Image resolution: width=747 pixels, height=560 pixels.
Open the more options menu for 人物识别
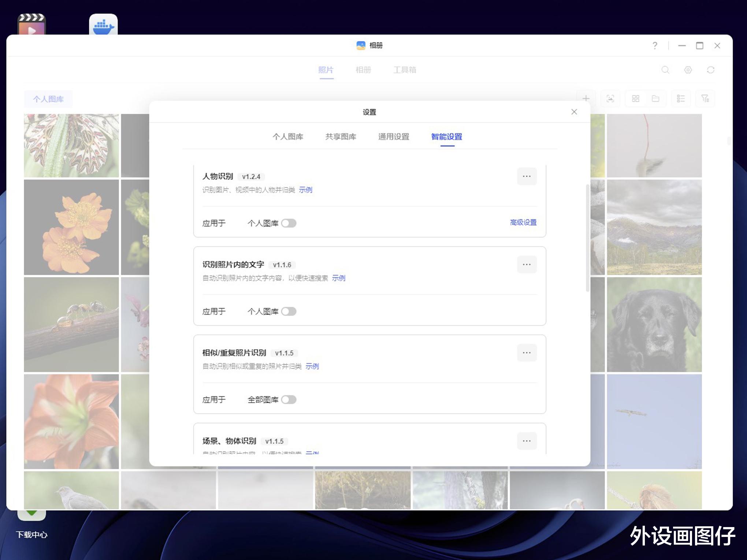coord(527,176)
